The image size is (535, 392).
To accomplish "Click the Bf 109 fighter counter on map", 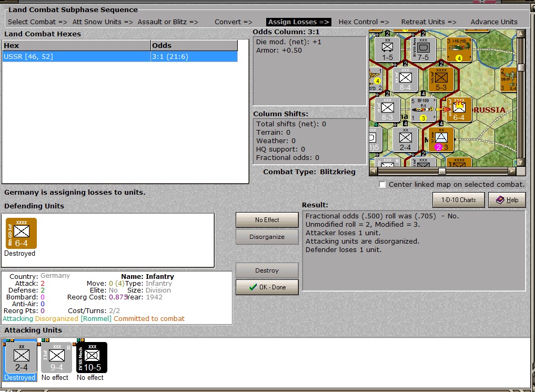I will coord(422,109).
